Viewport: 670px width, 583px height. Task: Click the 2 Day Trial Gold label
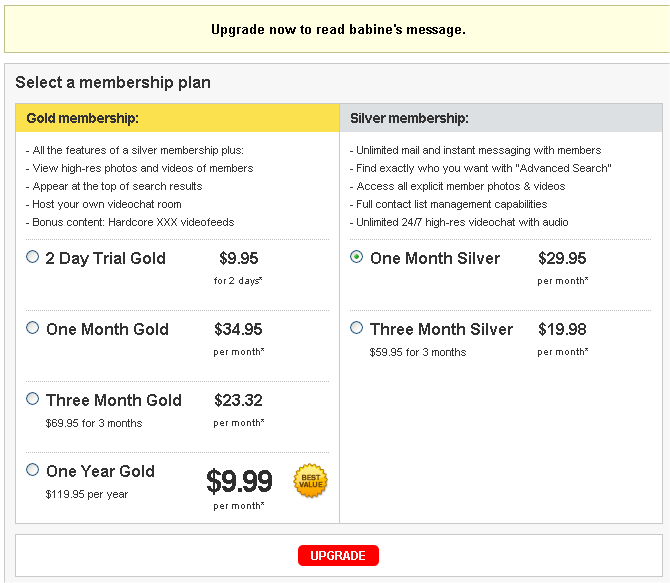click(x=106, y=259)
